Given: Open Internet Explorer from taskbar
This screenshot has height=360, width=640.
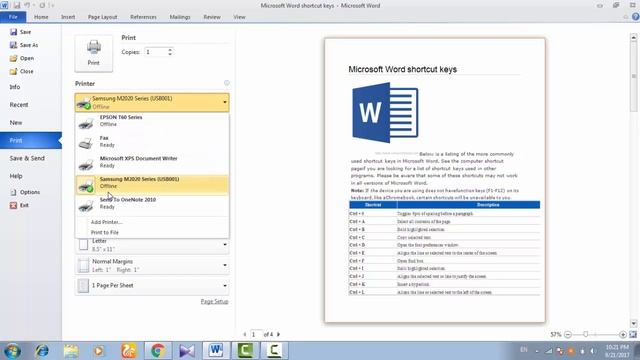Looking at the screenshot, I should pos(42,351).
